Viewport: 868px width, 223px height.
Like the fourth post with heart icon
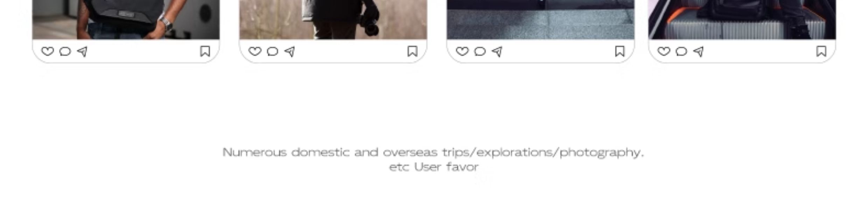tap(664, 52)
